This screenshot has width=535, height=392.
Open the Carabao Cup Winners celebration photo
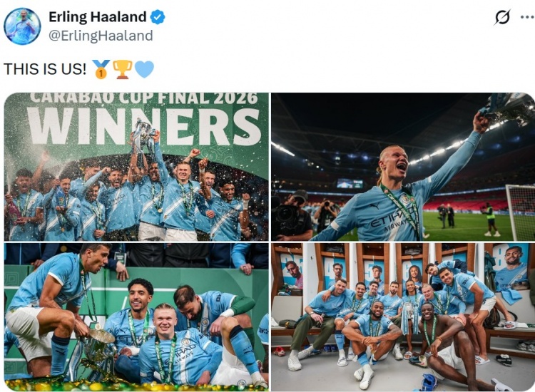click(136, 167)
